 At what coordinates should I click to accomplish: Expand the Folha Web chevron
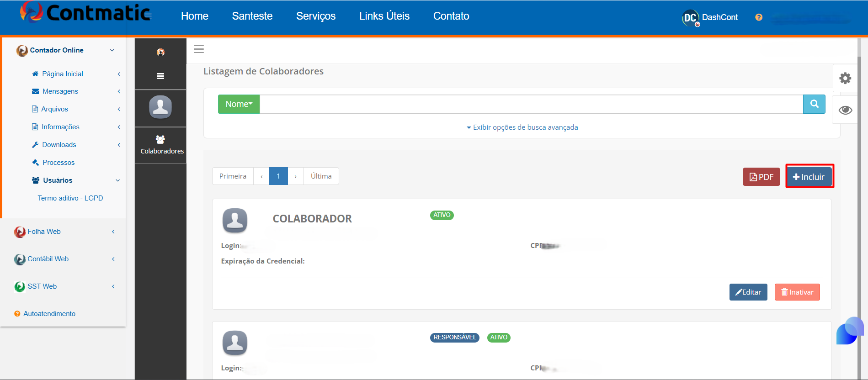point(113,232)
